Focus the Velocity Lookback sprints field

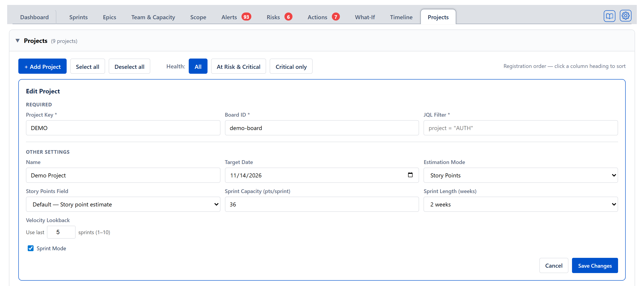(61, 232)
